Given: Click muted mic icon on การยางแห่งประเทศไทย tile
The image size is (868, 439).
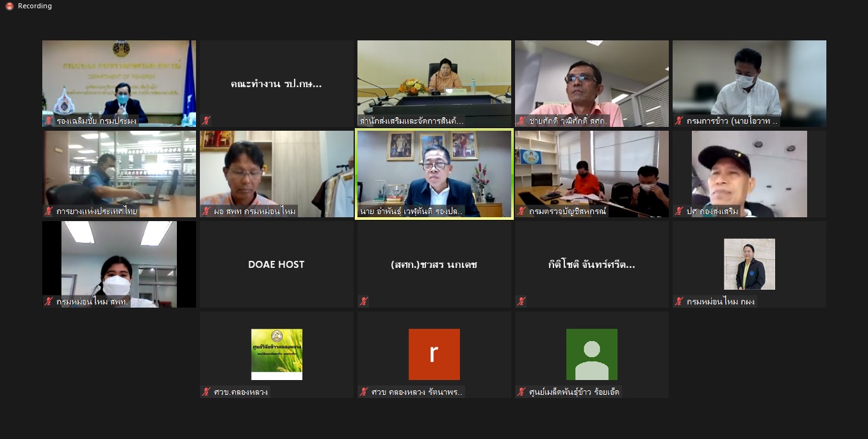Looking at the screenshot, I should (x=49, y=211).
